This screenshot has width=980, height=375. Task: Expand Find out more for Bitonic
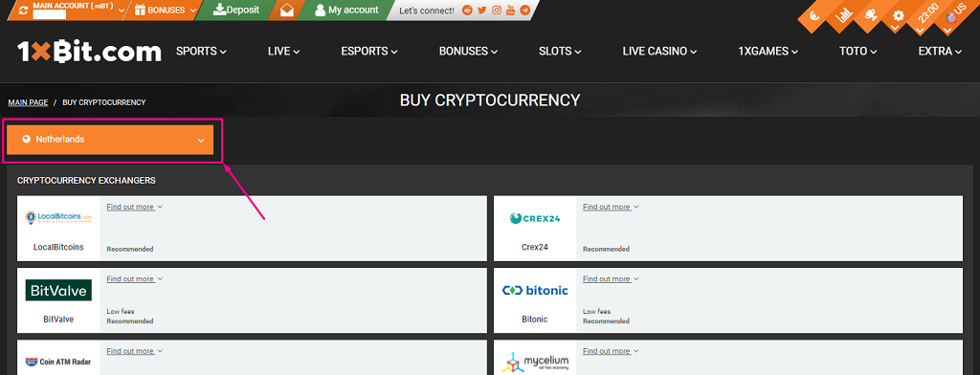611,279
